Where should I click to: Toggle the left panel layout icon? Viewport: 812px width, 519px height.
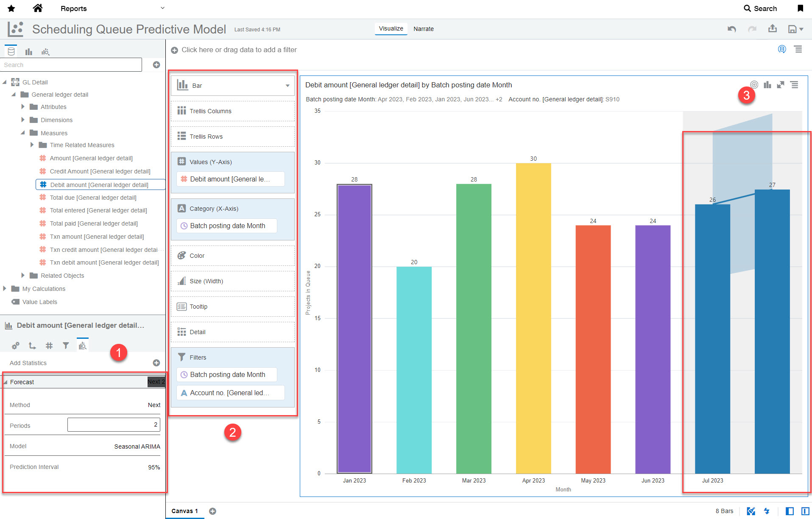(x=789, y=511)
